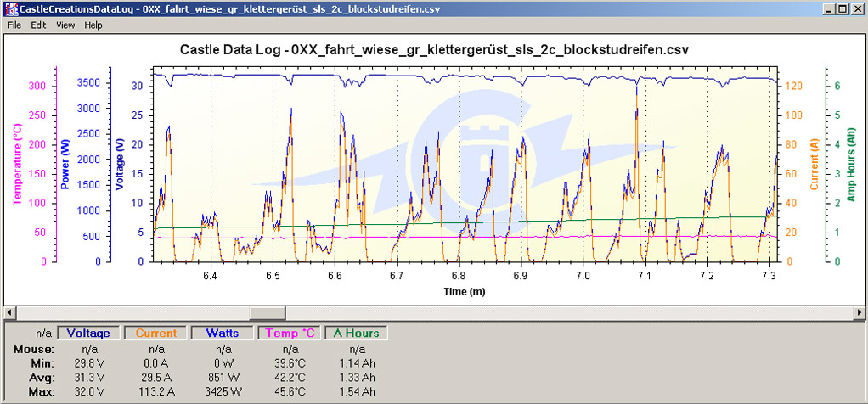Screen dimensions: 868x404
Task: Maximize the CastleCreationsDataLog window
Action: click(842, 8)
